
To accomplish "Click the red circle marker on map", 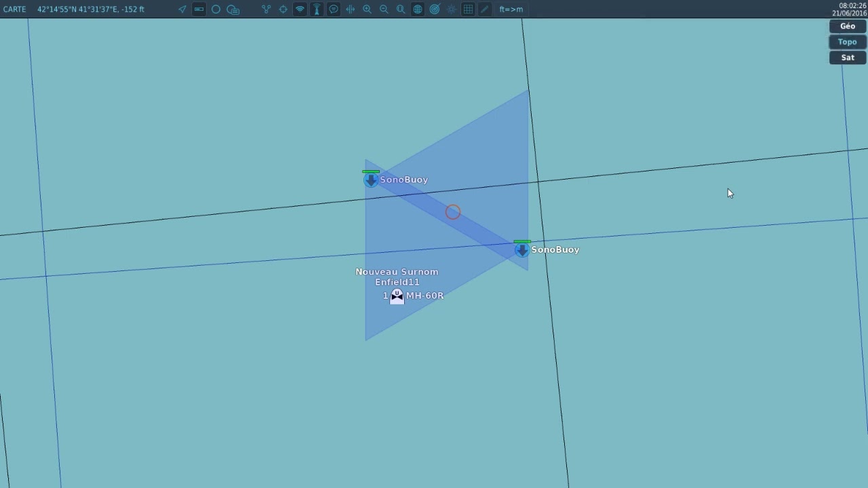I will [453, 213].
